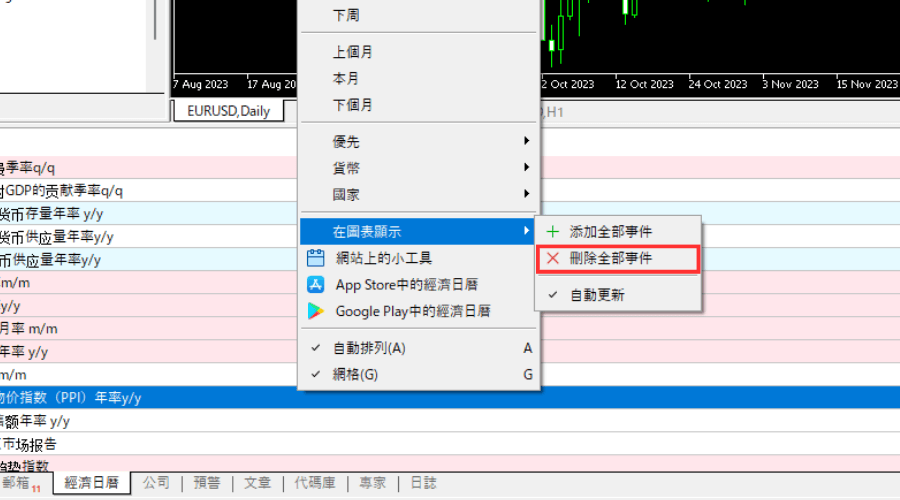Screen dimensions: 900x500
Task: Click the calendar icon beside 網站上的小工具
Action: click(x=316, y=259)
